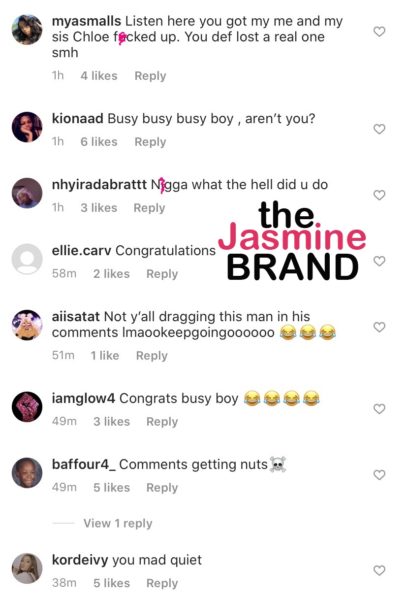View the 5 likes on baffour4_'s comment
407x600 pixels.
pyautogui.click(x=112, y=488)
